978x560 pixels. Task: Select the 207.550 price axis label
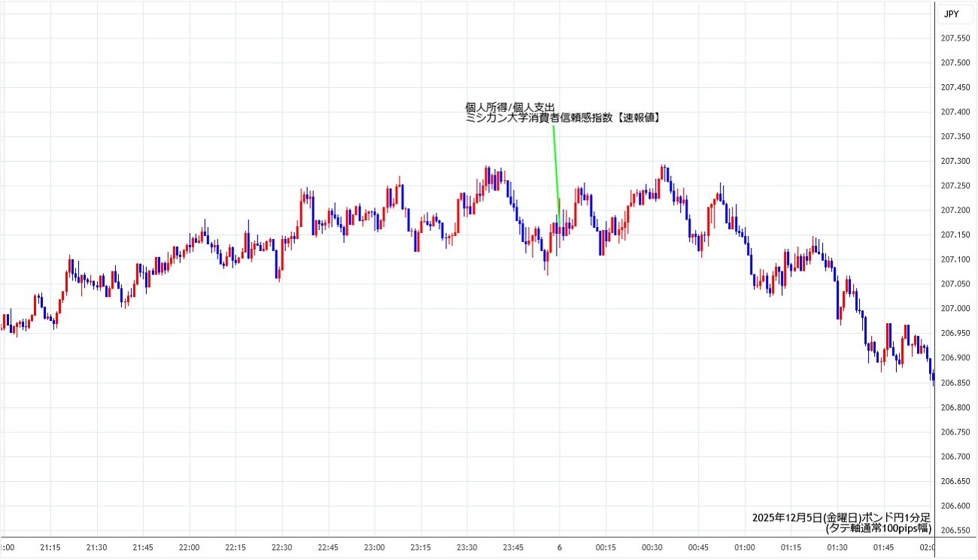pyautogui.click(x=956, y=38)
